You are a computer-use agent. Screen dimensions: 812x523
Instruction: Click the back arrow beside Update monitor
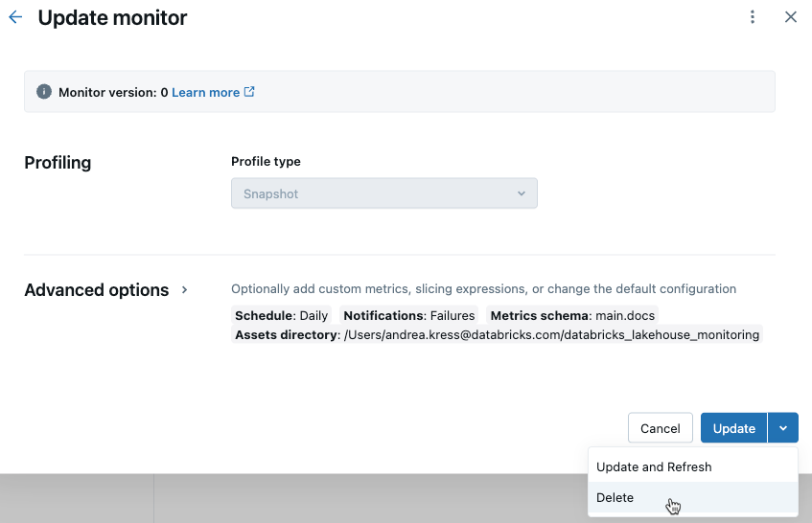pyautogui.click(x=15, y=17)
